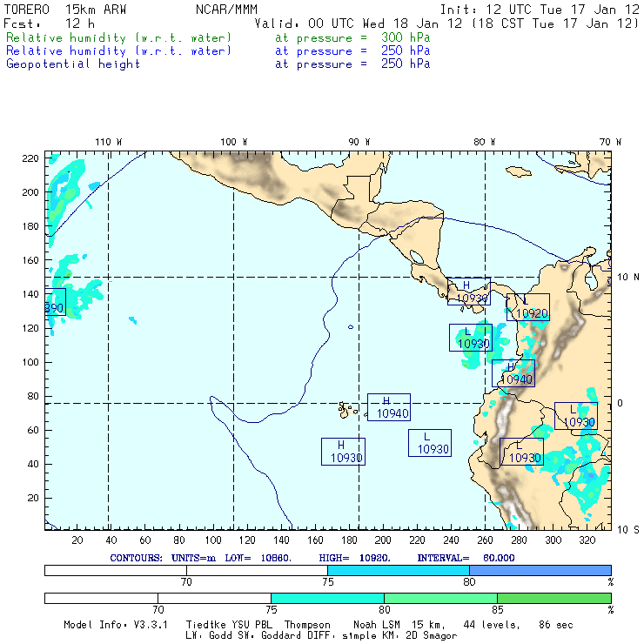Click the 'CONTOURS: UNITS=m' label
This screenshot has height=644, width=644.
pos(163,558)
